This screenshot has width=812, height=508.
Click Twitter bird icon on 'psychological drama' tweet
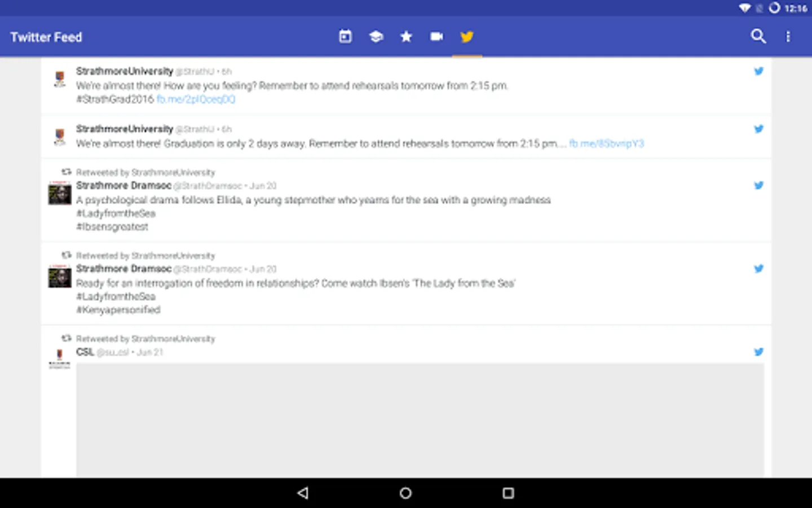759,185
